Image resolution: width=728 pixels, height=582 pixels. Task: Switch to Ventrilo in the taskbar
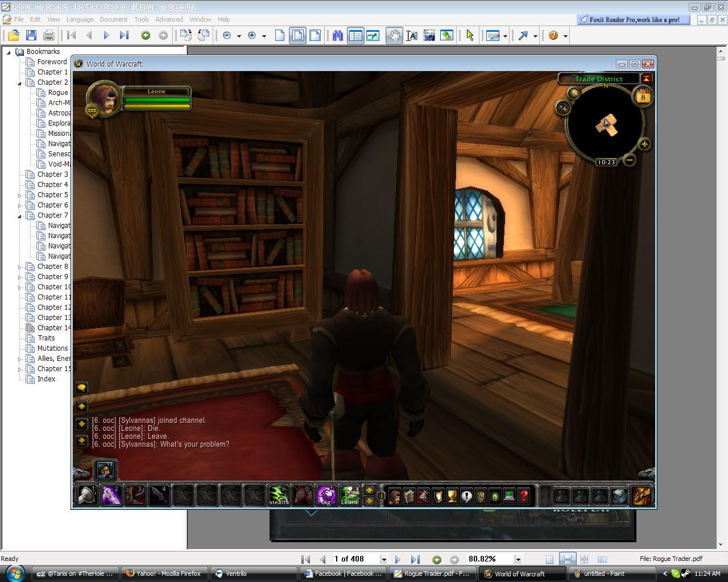click(254, 573)
